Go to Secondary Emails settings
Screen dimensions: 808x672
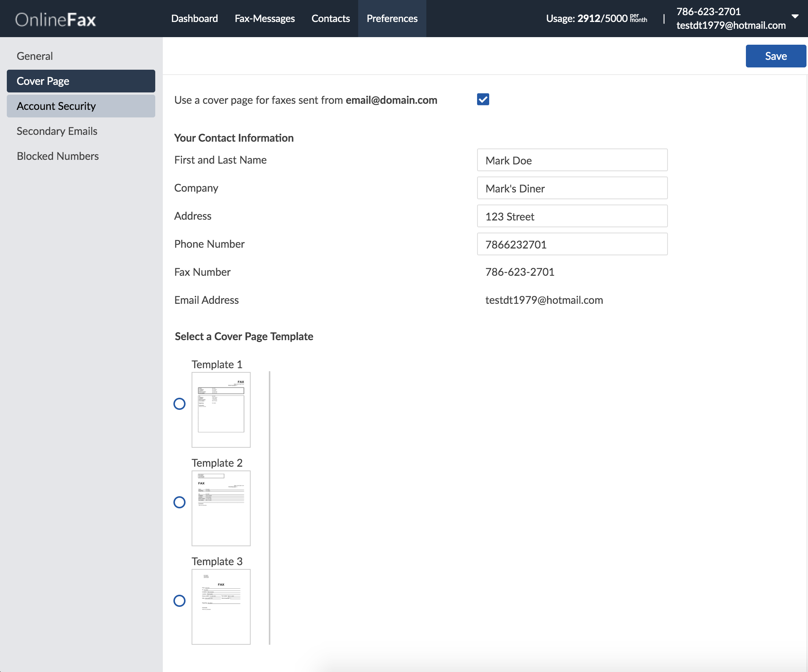pyautogui.click(x=57, y=131)
